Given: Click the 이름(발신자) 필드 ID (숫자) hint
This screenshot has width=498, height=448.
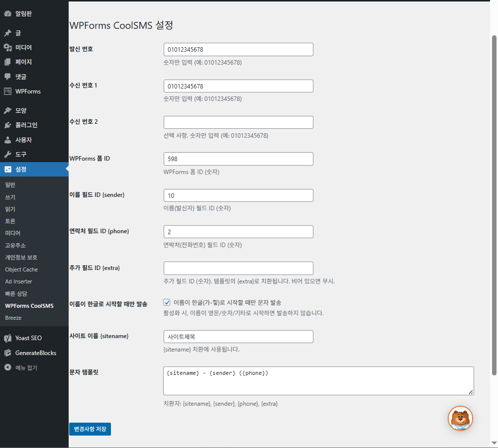Looking at the screenshot, I should coord(197,208).
